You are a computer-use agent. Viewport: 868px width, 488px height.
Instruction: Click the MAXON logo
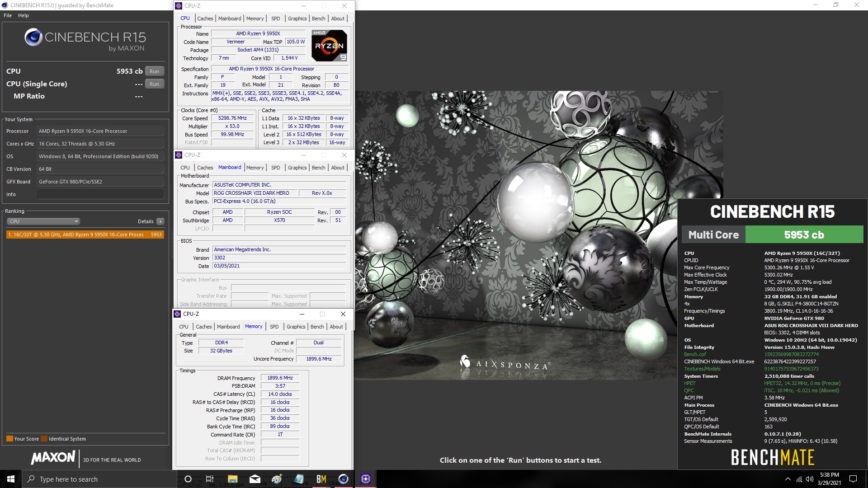53,458
